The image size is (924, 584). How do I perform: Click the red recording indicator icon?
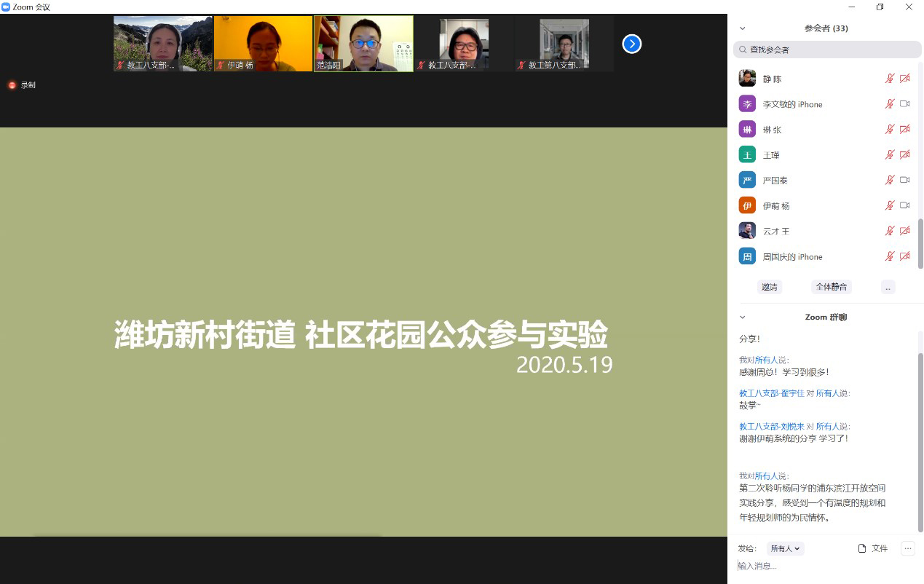tap(12, 85)
